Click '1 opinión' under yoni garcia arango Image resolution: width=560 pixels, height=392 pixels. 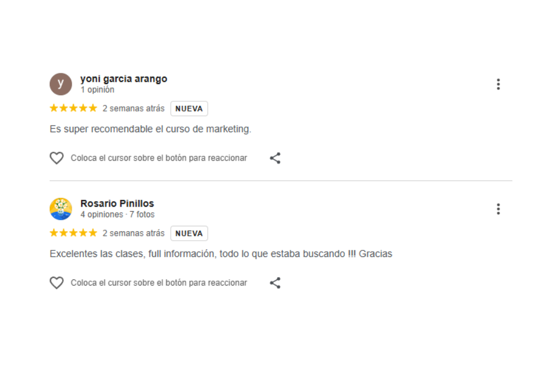tap(97, 90)
